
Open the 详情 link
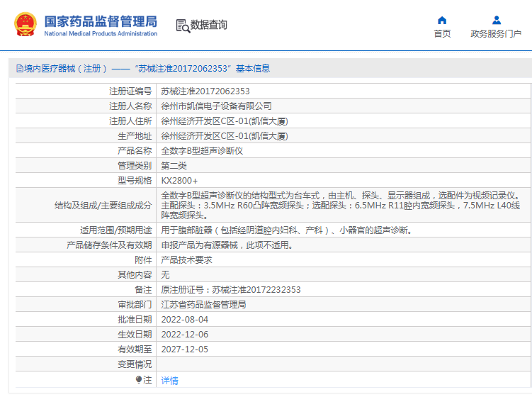point(169,381)
